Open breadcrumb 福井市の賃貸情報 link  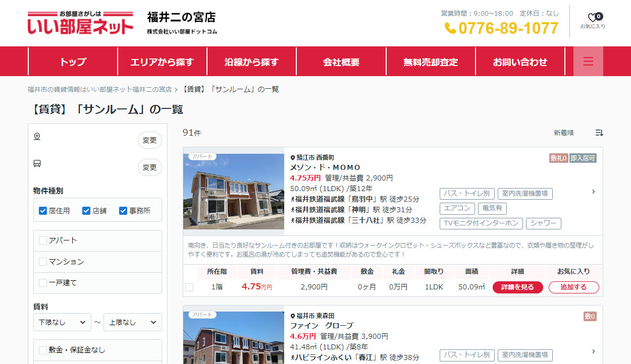point(100,89)
